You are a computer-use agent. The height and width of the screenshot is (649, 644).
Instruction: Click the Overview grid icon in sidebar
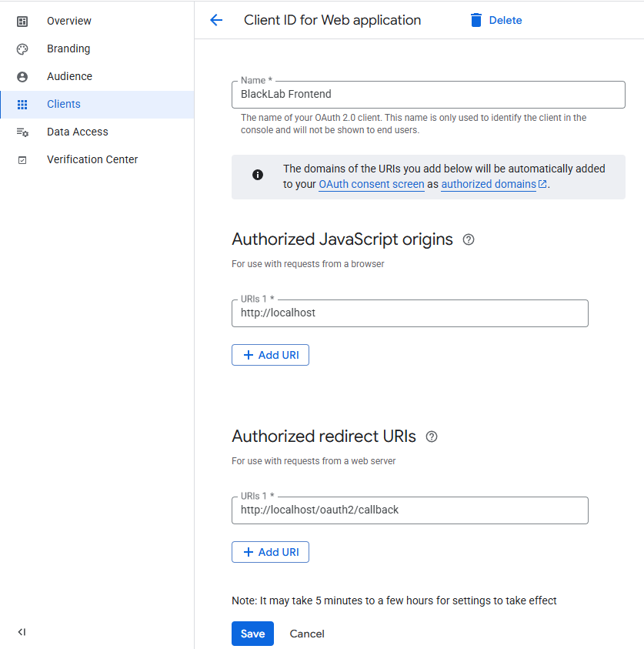point(22,21)
